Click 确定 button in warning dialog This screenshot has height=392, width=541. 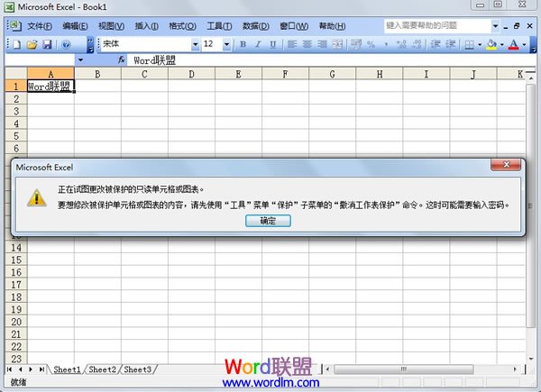click(x=268, y=221)
